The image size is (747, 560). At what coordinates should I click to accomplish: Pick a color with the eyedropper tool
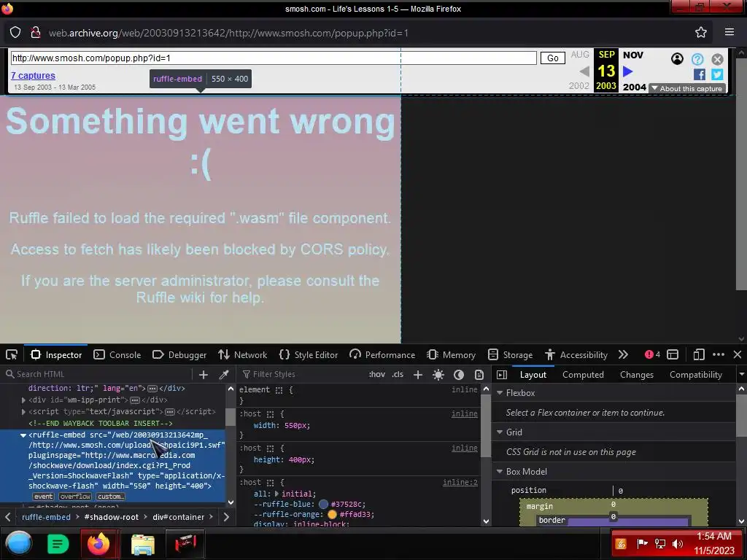click(223, 375)
